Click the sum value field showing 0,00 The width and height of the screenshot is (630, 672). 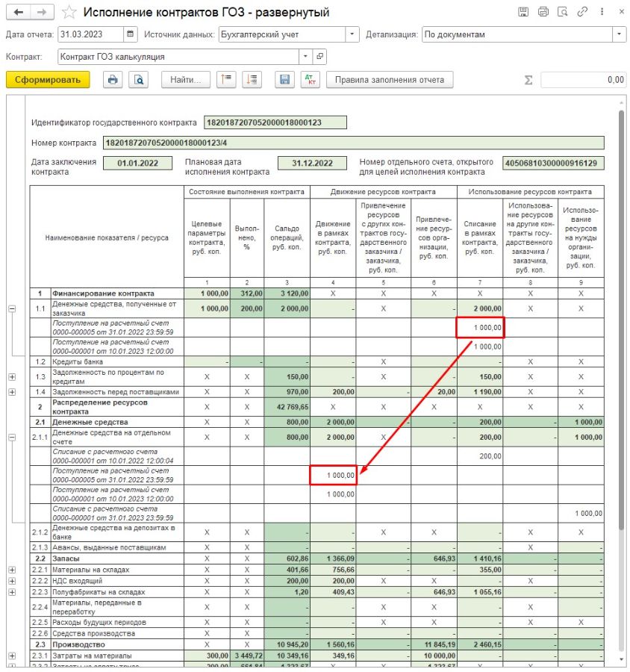point(583,80)
